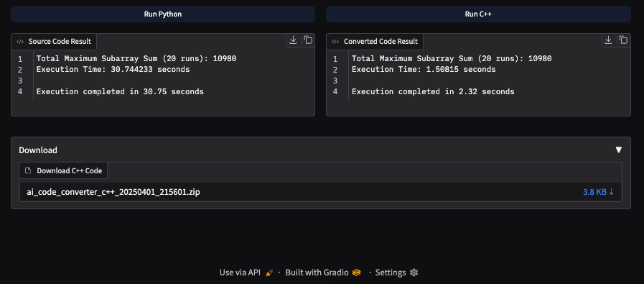
Task: Click the rocket icon beside Use via API
Action: [x=269, y=272]
